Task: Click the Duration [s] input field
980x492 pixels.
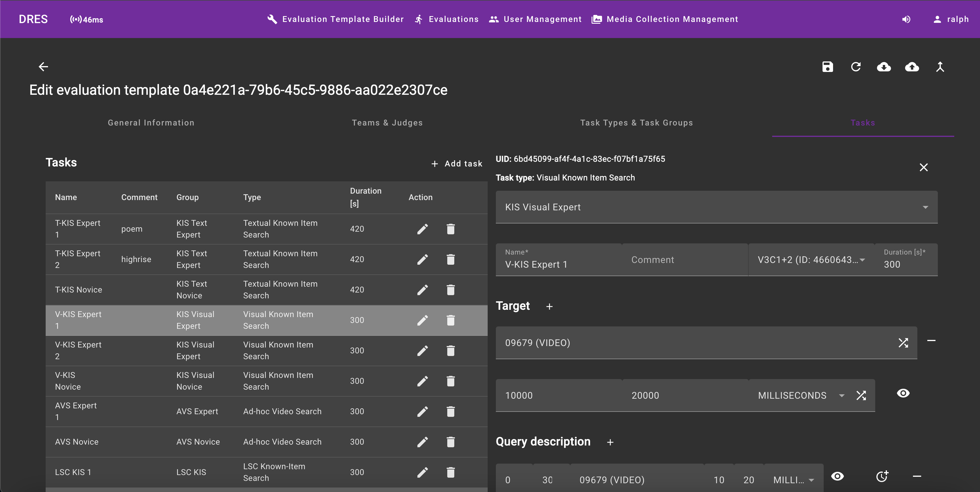Action: pos(905,264)
